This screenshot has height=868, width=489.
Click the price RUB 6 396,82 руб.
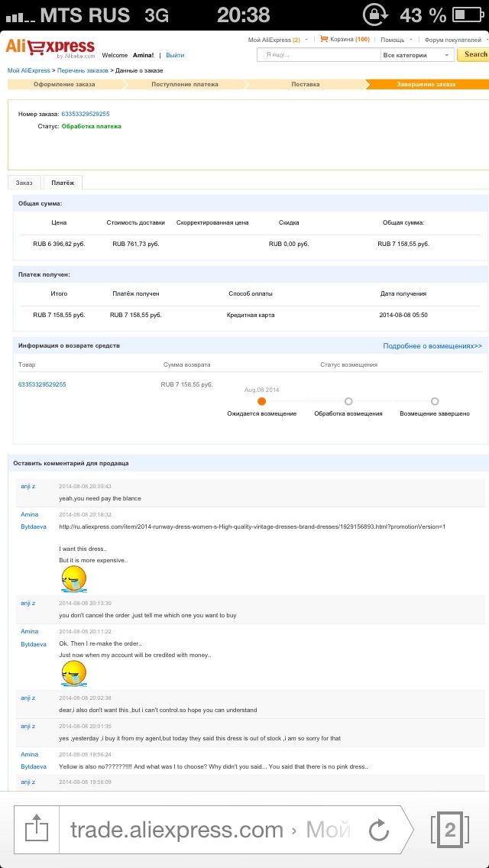[60, 244]
